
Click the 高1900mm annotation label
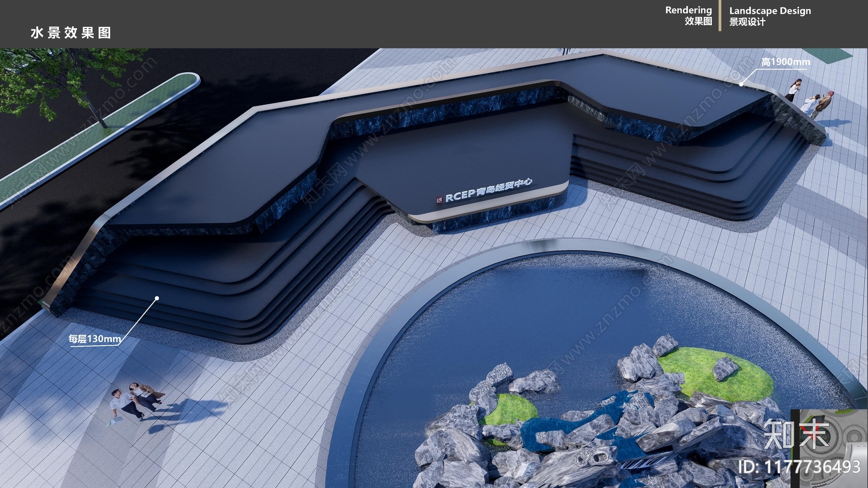pos(786,62)
